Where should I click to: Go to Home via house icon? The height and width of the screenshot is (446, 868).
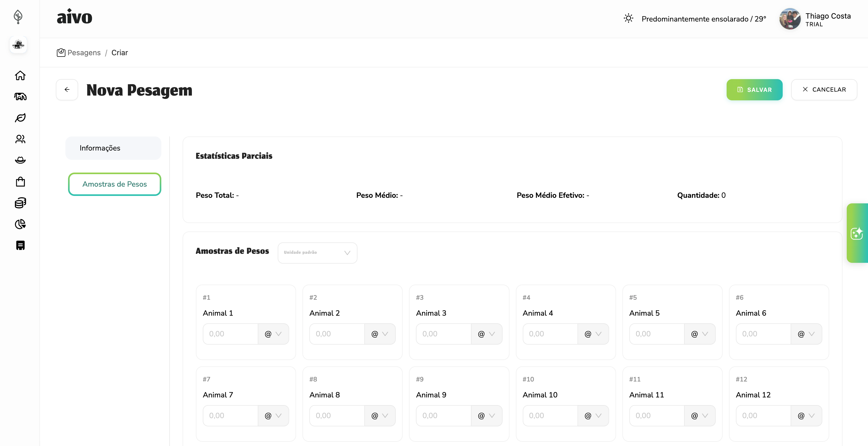pyautogui.click(x=20, y=75)
